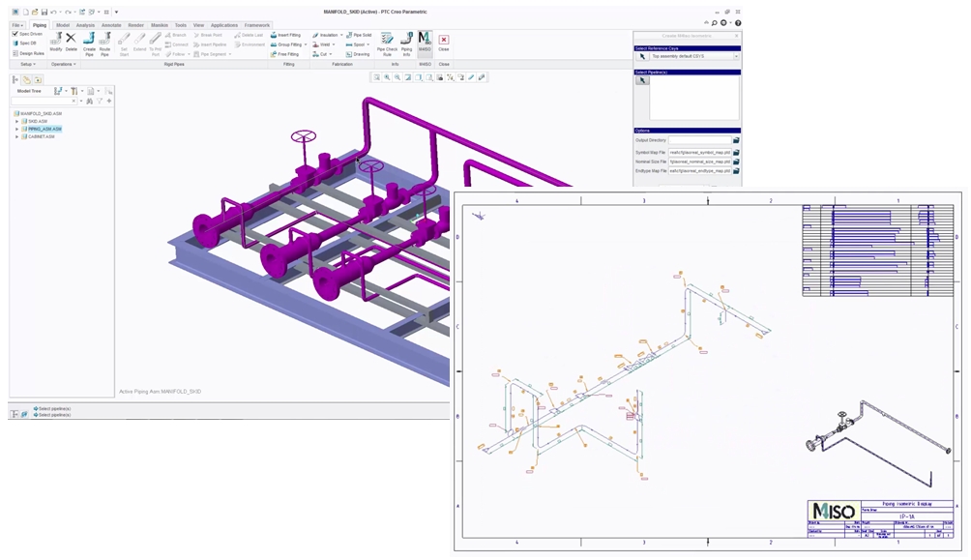This screenshot has width=971, height=560.
Task: Browse for the Symbol Map File
Action: click(x=736, y=152)
